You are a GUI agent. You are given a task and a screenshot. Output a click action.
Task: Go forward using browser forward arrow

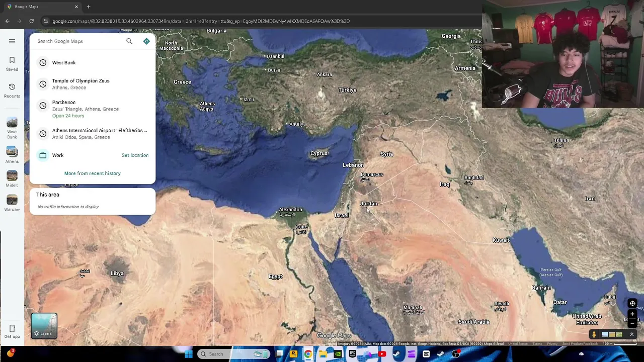19,21
